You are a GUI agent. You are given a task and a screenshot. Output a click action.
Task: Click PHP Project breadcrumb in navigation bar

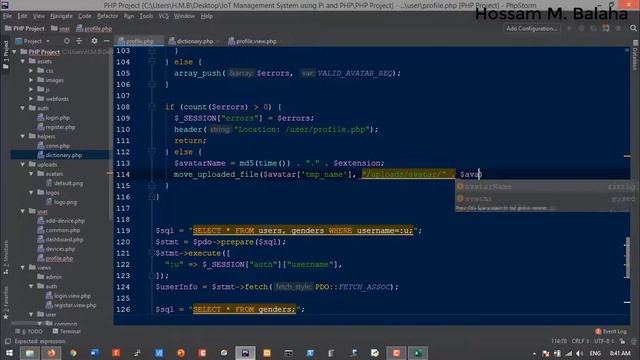click(x=24, y=29)
